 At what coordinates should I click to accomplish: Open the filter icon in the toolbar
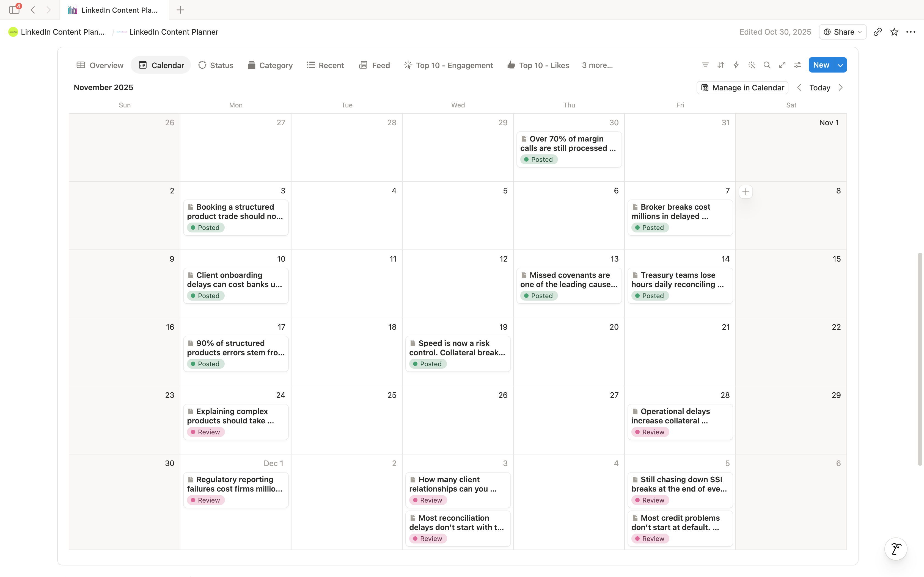(x=705, y=65)
